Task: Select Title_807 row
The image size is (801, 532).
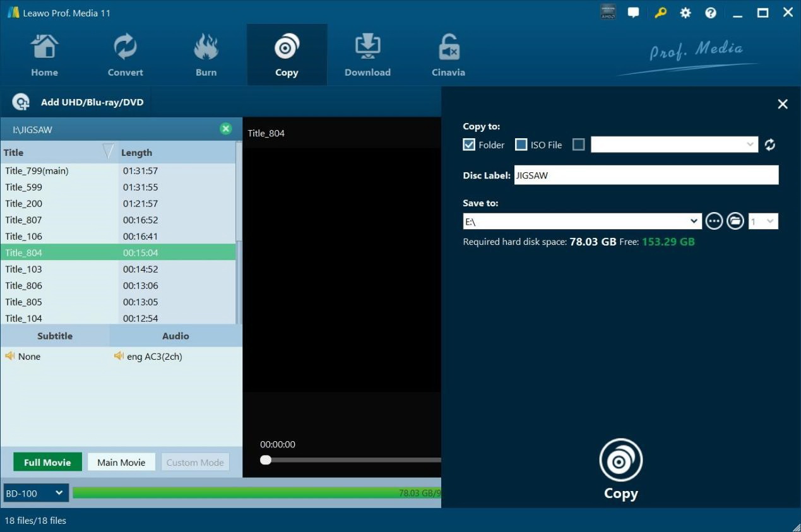Action: click(118, 220)
